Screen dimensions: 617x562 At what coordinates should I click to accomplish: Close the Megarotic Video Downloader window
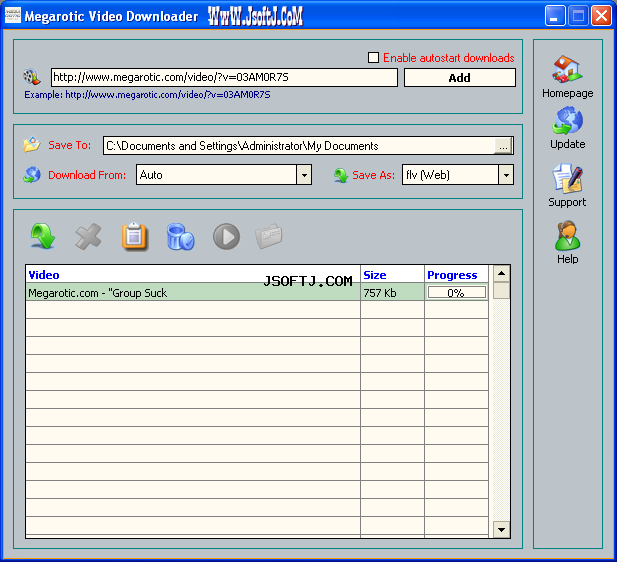pos(601,16)
